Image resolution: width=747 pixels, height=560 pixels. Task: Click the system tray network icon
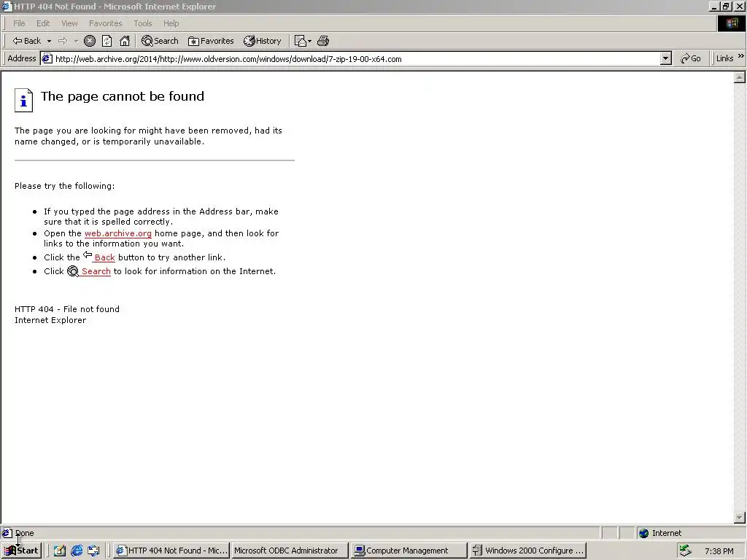point(685,551)
